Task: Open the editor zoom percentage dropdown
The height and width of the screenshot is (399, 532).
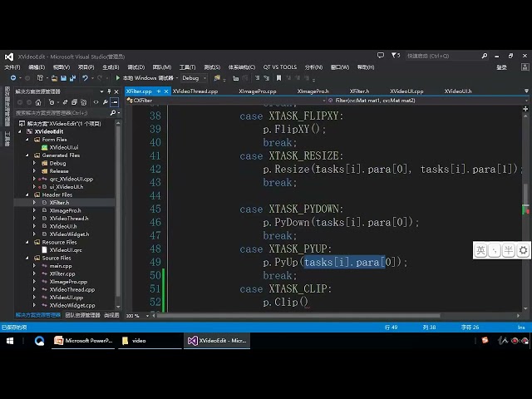Action: [148, 316]
